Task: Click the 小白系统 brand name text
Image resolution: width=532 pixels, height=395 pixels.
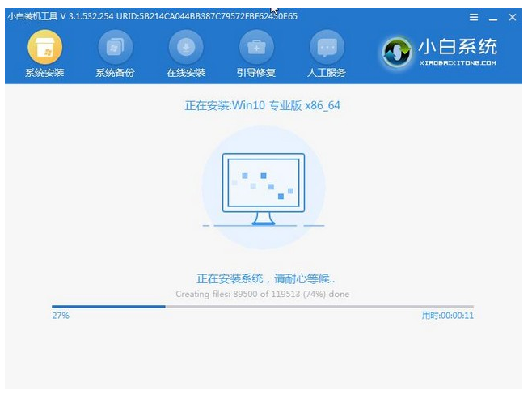Action: pyautogui.click(x=458, y=46)
